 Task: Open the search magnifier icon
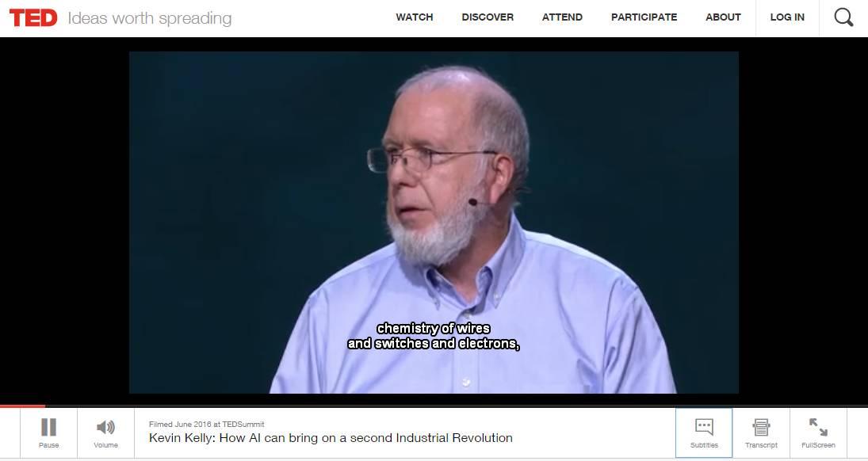(x=843, y=17)
